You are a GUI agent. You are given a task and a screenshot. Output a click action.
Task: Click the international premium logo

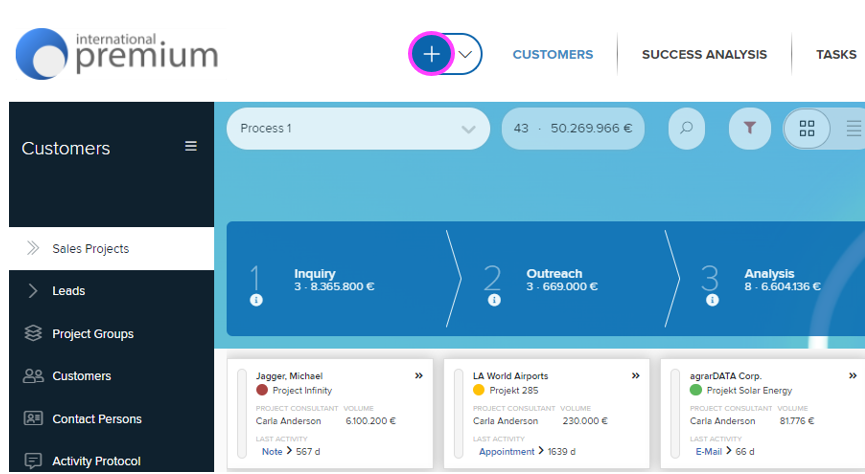click(117, 54)
